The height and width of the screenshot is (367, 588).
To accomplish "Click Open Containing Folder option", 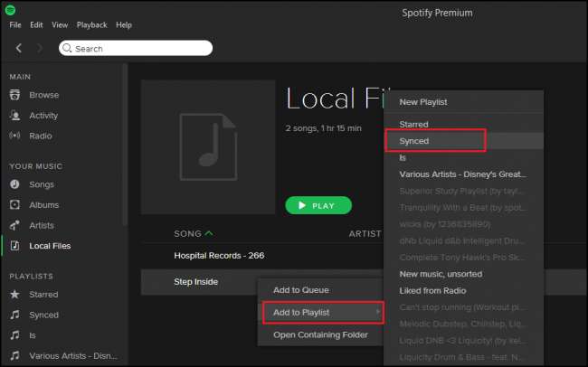I will [320, 335].
